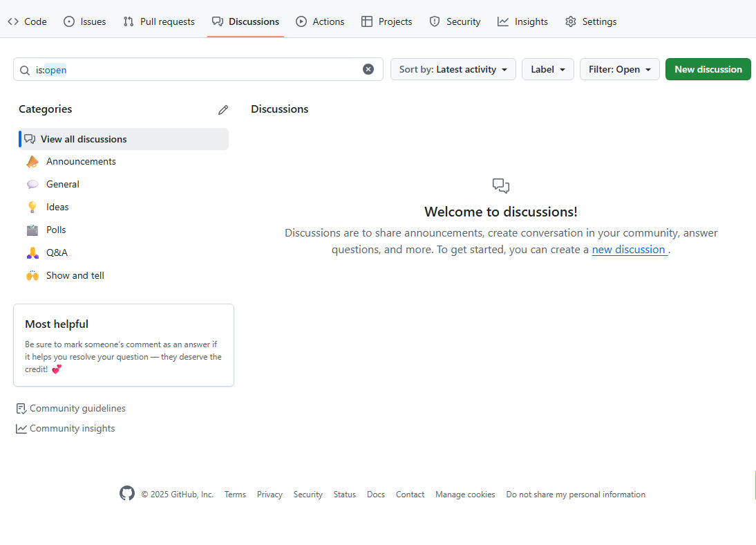Open the Sort by Latest activity dropdown

453,69
